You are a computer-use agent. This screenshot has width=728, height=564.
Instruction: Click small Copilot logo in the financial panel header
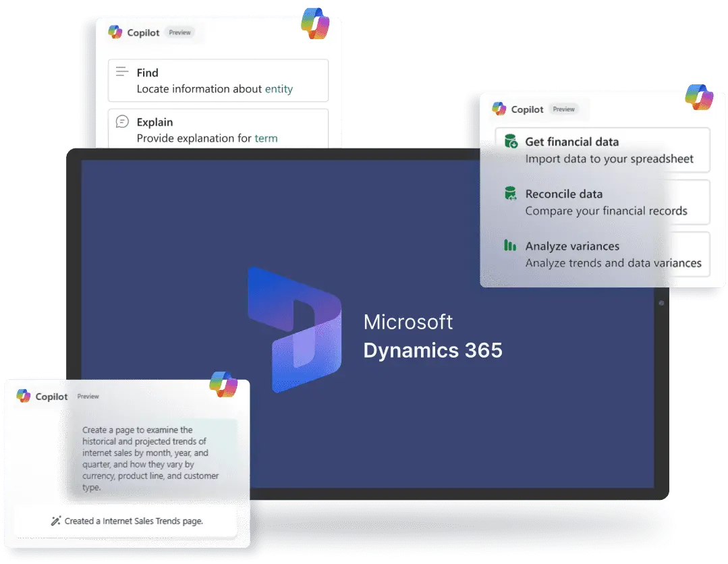point(499,109)
